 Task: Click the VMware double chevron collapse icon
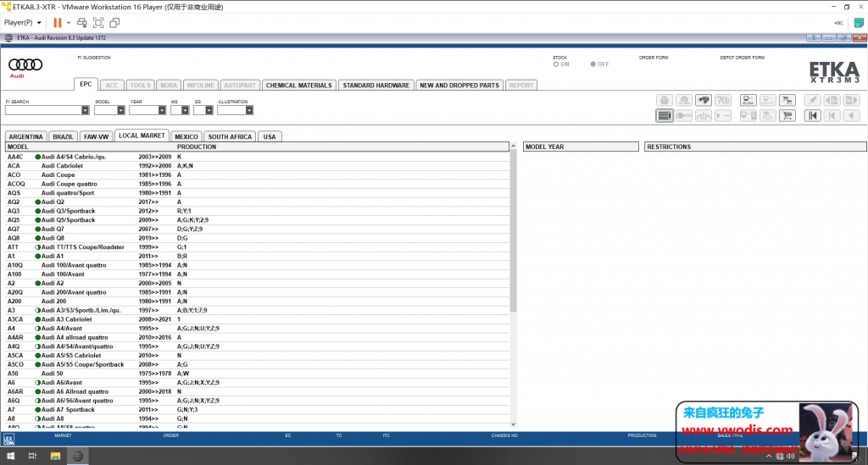838,23
